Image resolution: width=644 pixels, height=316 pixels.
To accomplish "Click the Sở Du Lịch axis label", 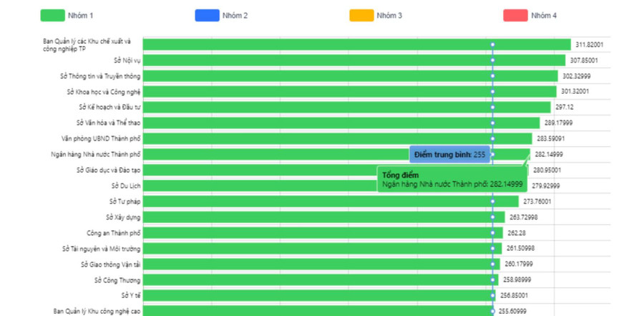I will tap(126, 186).
